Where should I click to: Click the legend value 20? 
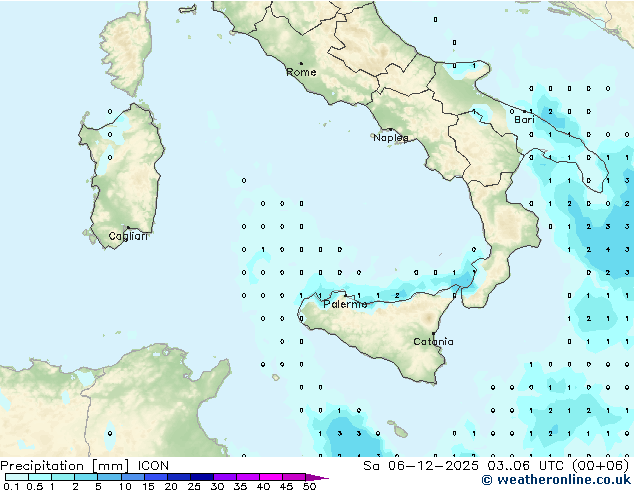(x=171, y=486)
